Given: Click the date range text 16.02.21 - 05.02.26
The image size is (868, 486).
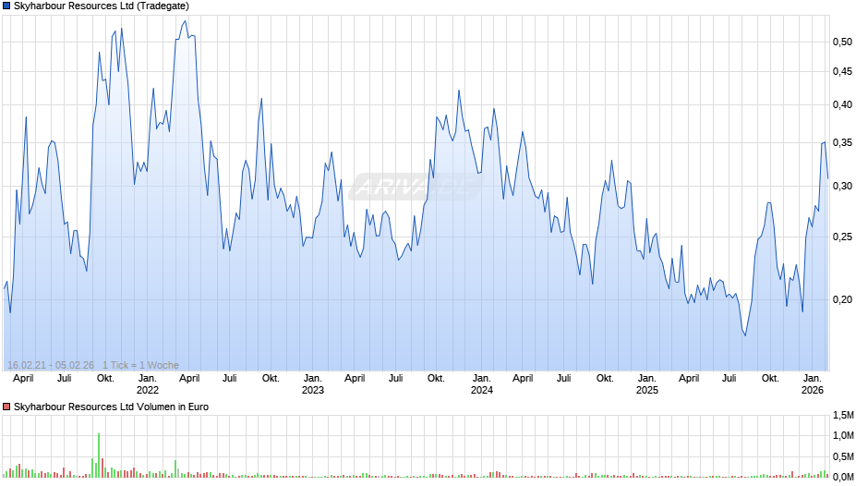Looking at the screenshot, I should tap(51, 365).
